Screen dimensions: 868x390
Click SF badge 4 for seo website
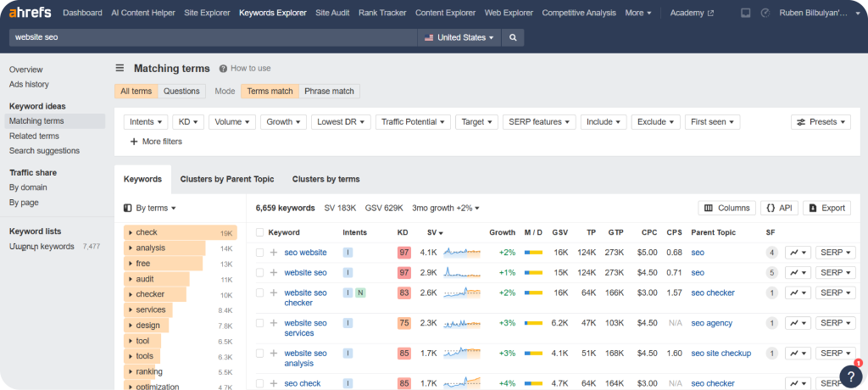tap(771, 253)
